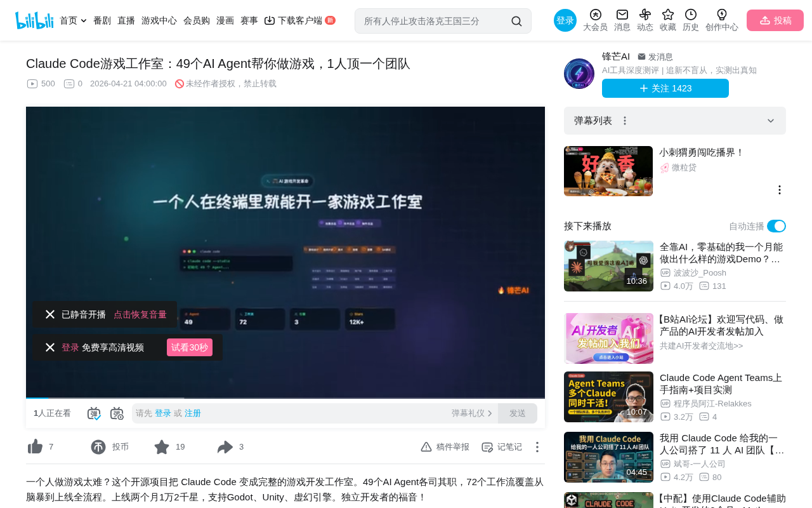Click the video player area
This screenshot has width=812, height=508.
285,252
